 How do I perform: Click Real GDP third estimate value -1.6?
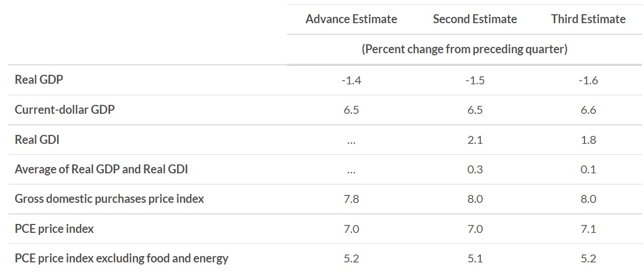click(588, 81)
